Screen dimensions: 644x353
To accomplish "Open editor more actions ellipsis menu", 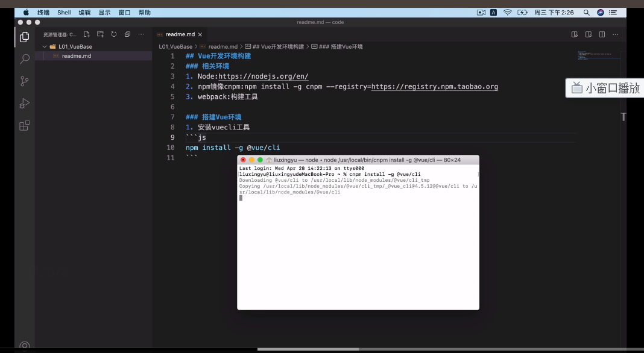I will [x=616, y=34].
